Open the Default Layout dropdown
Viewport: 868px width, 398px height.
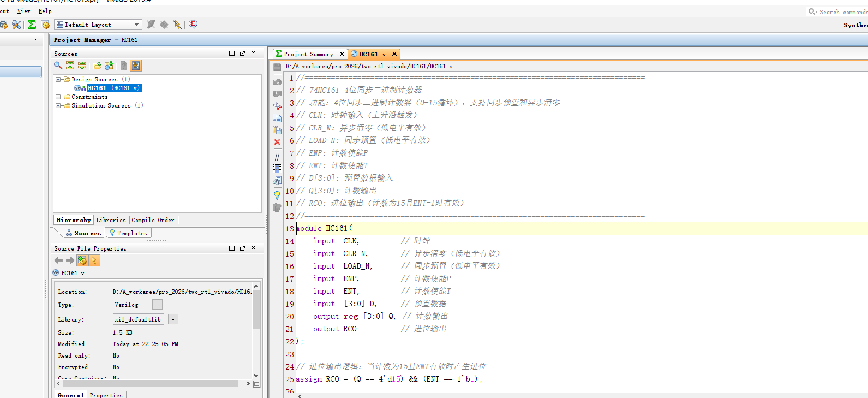click(x=98, y=25)
